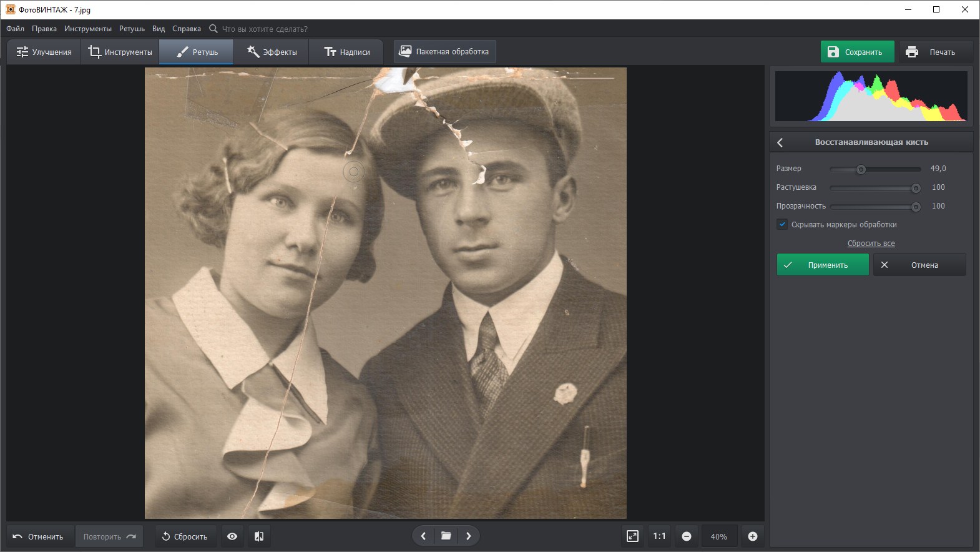Zoom in with the plus icon
980x552 pixels.
point(753,536)
